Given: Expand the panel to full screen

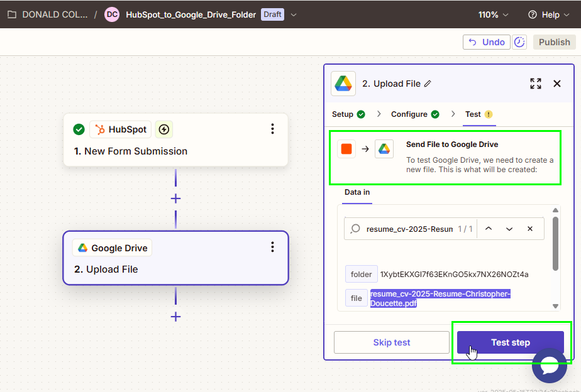Looking at the screenshot, I should click(x=536, y=84).
